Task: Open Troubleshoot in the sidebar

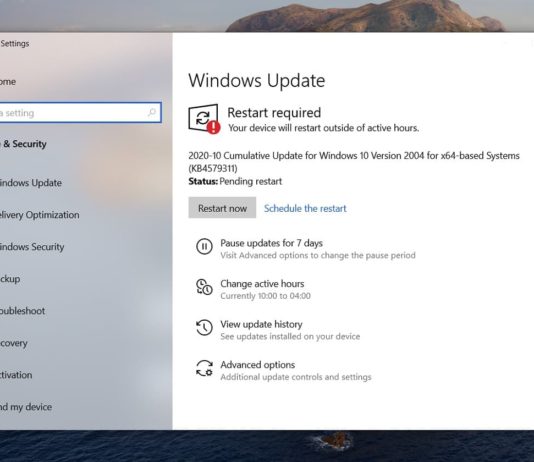Action: 22,311
